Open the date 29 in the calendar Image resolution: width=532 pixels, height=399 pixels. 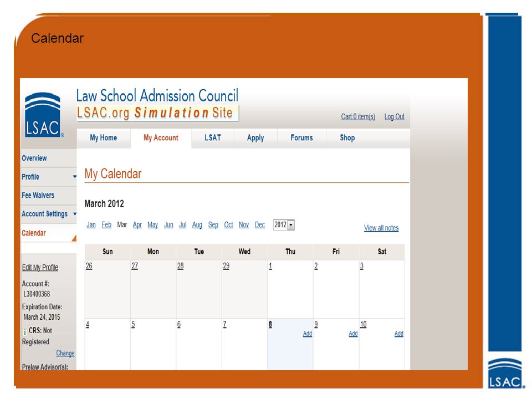(x=226, y=265)
